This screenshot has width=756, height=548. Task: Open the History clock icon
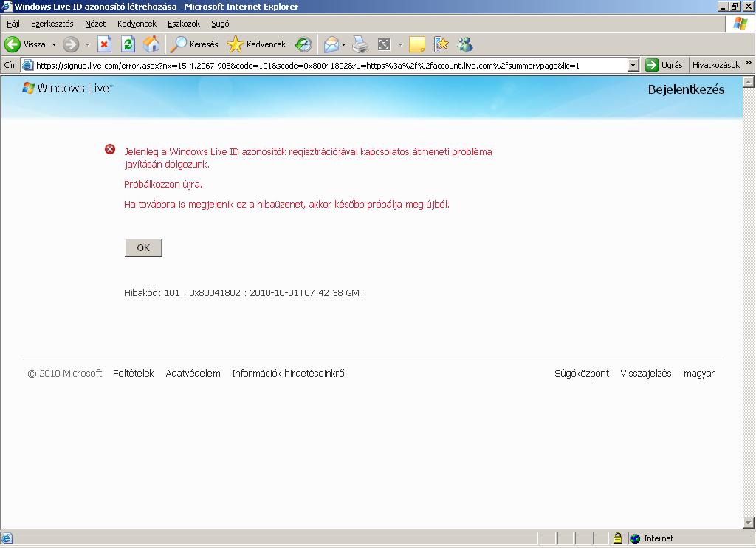(303, 44)
